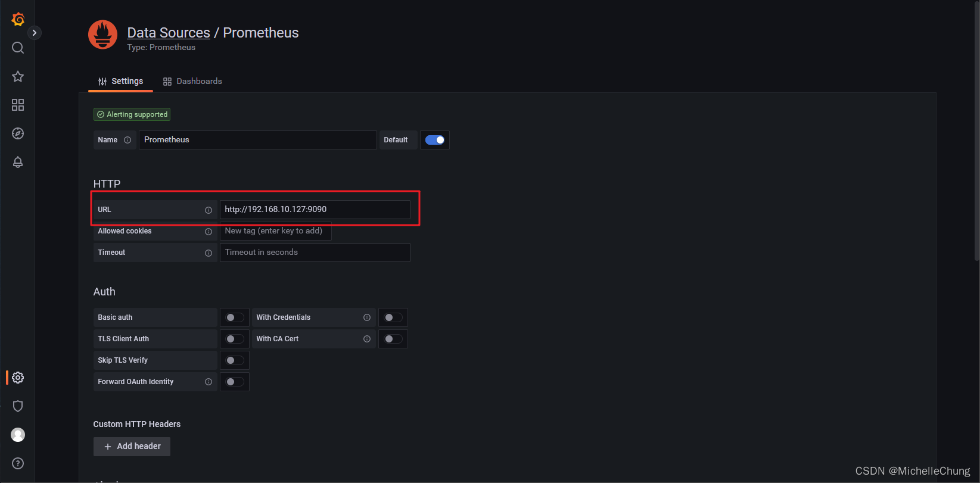Click the Allowed cookies info icon
Image resolution: width=980 pixels, height=483 pixels.
[x=209, y=231]
